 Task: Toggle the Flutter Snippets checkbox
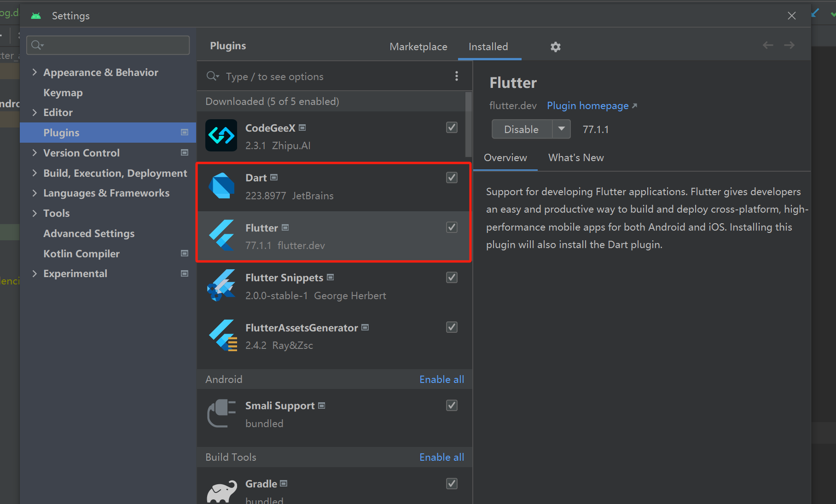(452, 278)
